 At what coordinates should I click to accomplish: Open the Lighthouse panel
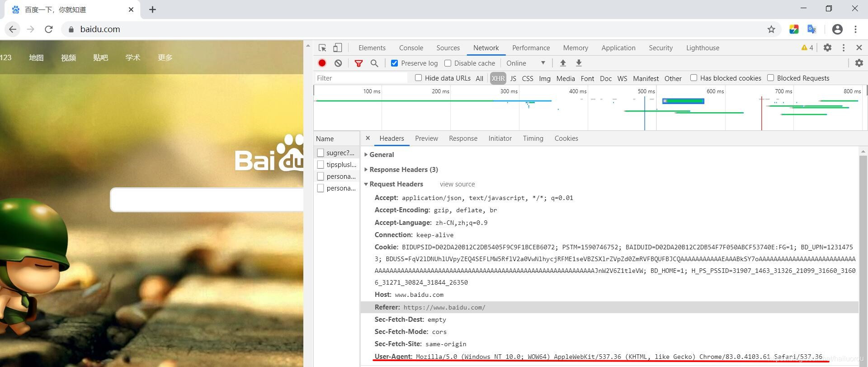coord(703,48)
